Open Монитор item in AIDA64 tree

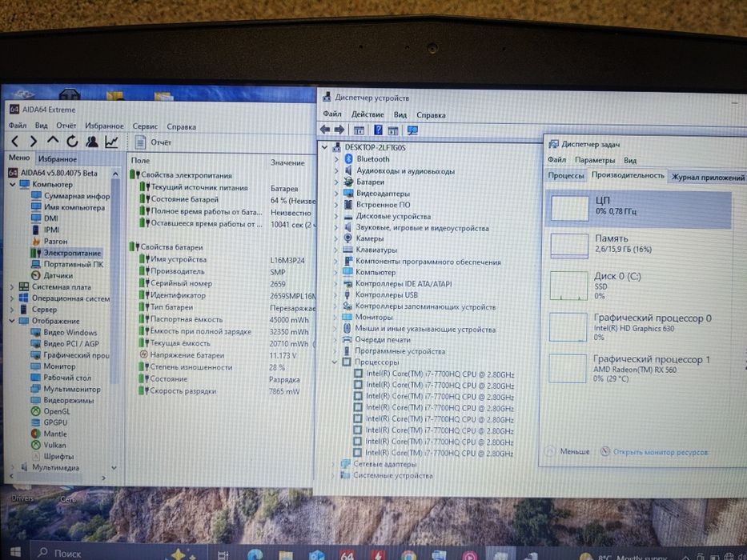tap(54, 366)
